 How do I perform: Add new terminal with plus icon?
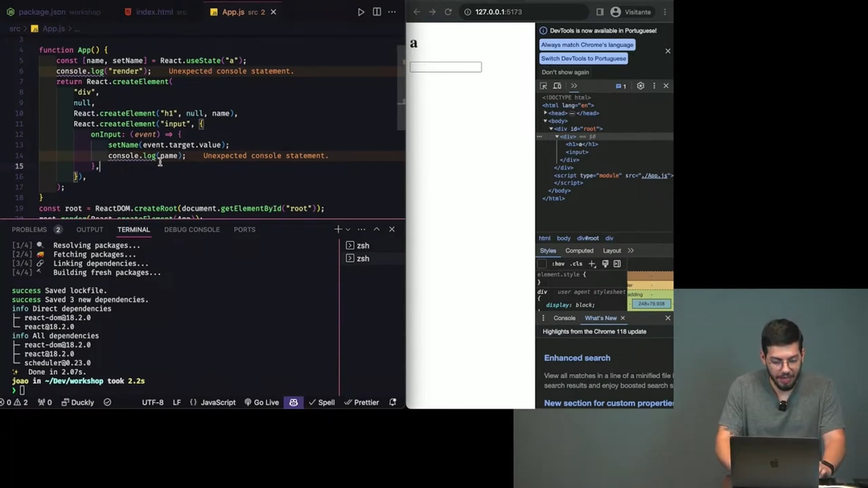click(338, 230)
